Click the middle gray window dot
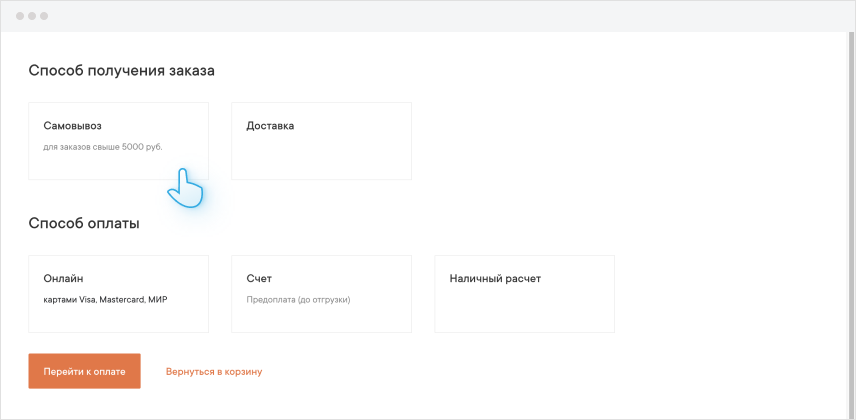Screen dimensions: 856x420 (x=31, y=17)
